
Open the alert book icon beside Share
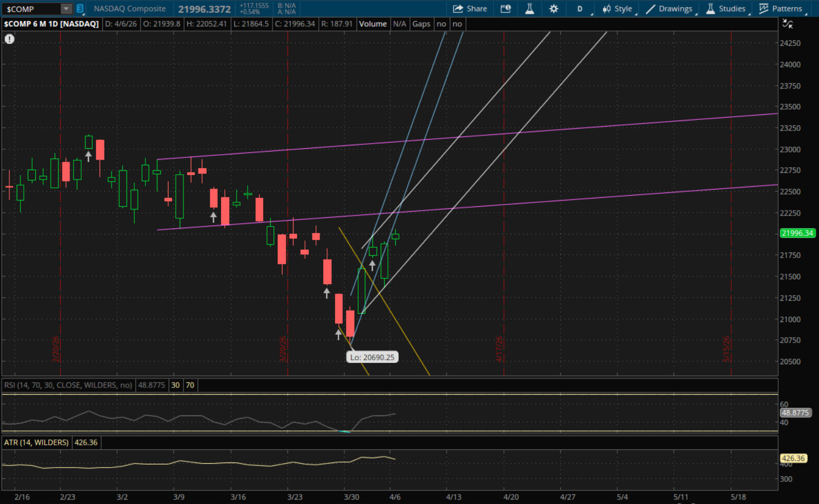505,9
